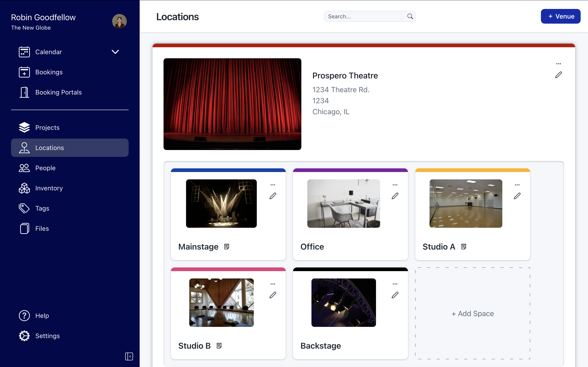This screenshot has height=367, width=588.
Task: Open the overflow menu for Prospero Theatre
Action: [558, 64]
